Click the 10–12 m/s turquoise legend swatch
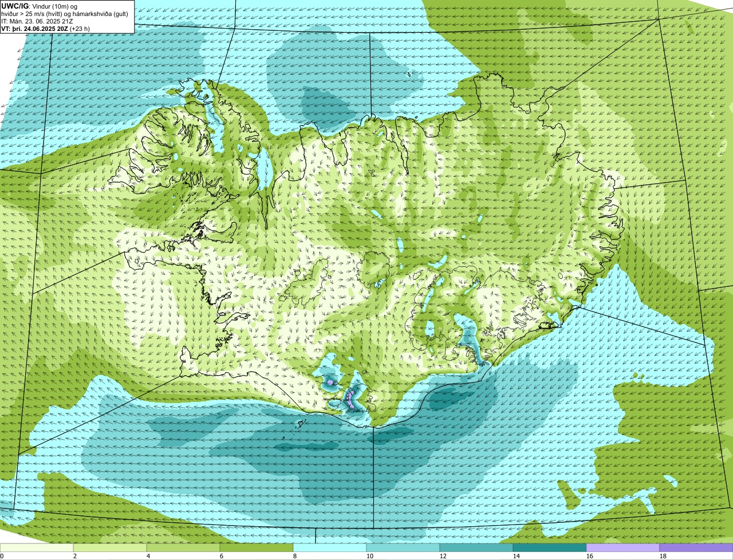 click(x=403, y=547)
